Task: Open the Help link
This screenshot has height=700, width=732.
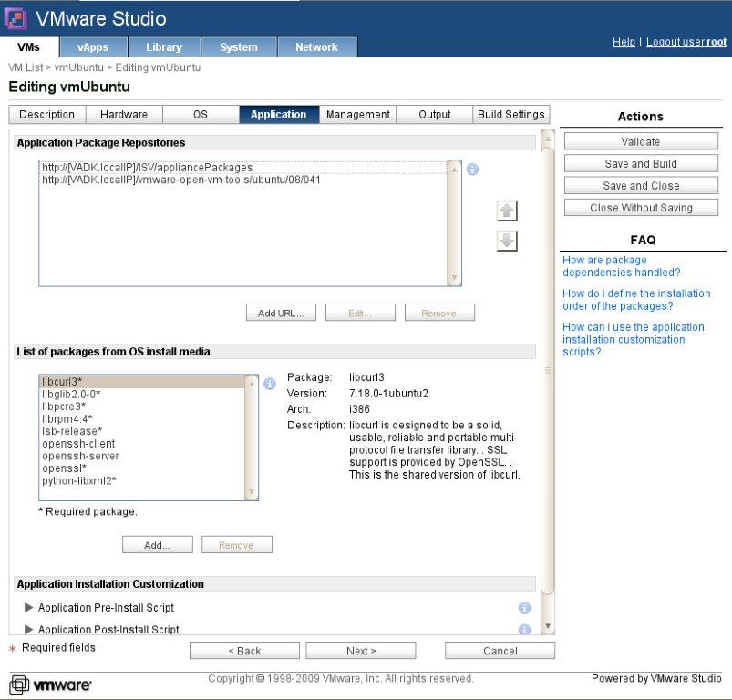Action: point(624,42)
